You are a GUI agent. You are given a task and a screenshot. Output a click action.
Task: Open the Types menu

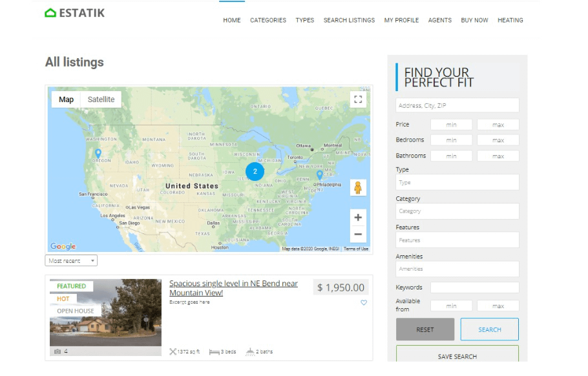(305, 20)
